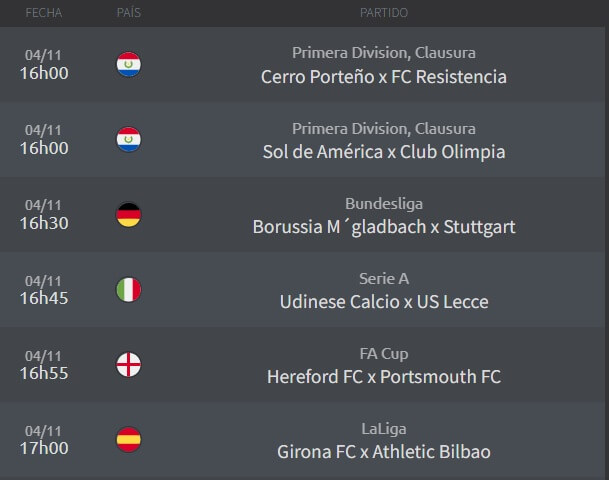This screenshot has width=609, height=480.
Task: Click Paraguay flag beside Sol de América match
Action: tap(129, 139)
